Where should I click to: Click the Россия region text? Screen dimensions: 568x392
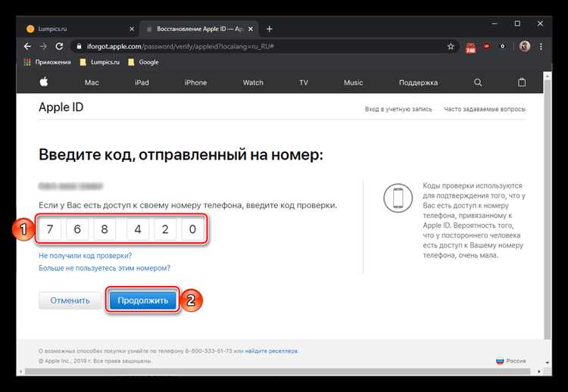516,361
